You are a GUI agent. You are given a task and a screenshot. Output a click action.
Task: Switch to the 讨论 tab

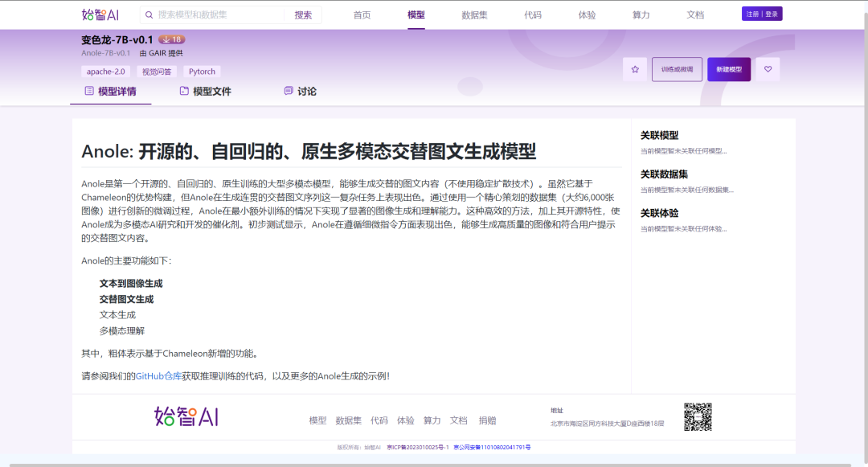pos(300,92)
